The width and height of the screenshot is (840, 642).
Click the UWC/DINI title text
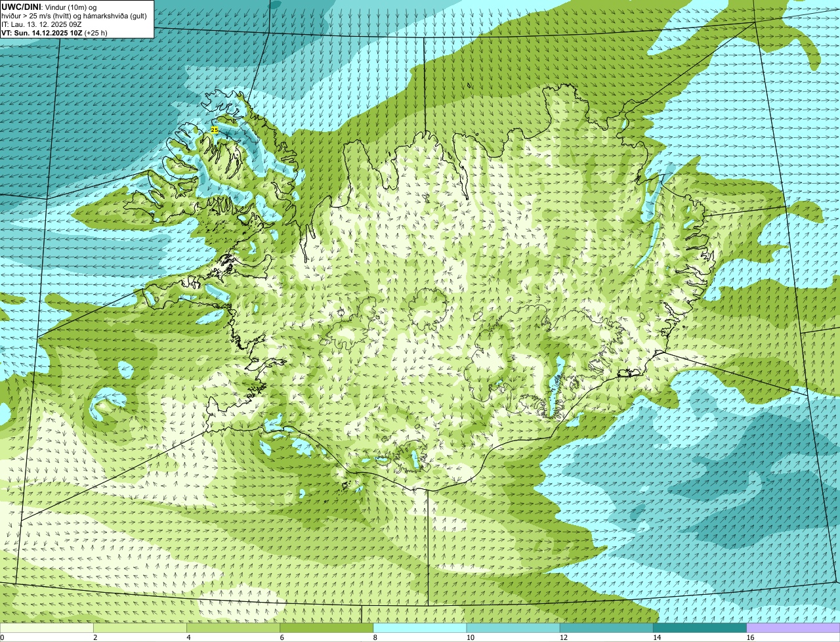22,7
